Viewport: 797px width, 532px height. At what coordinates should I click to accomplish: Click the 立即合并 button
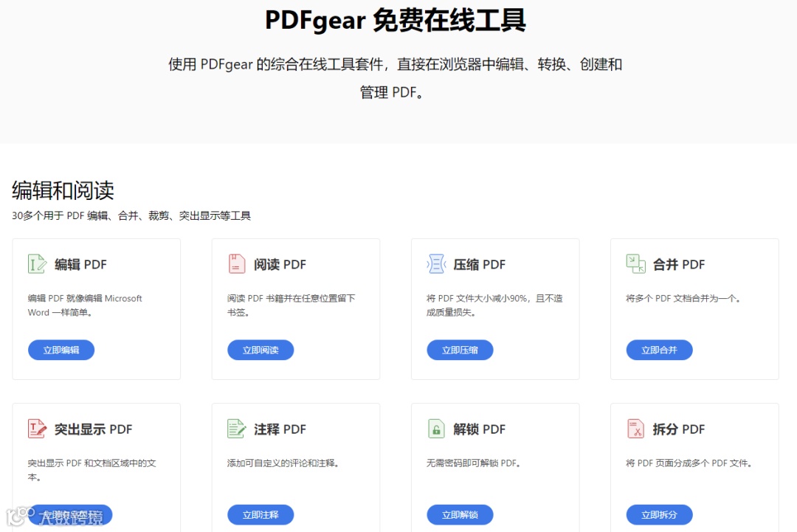(659, 350)
